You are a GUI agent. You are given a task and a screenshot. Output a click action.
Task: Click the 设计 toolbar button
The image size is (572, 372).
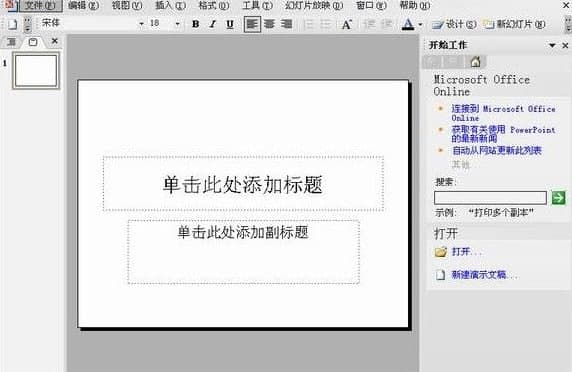tap(455, 24)
